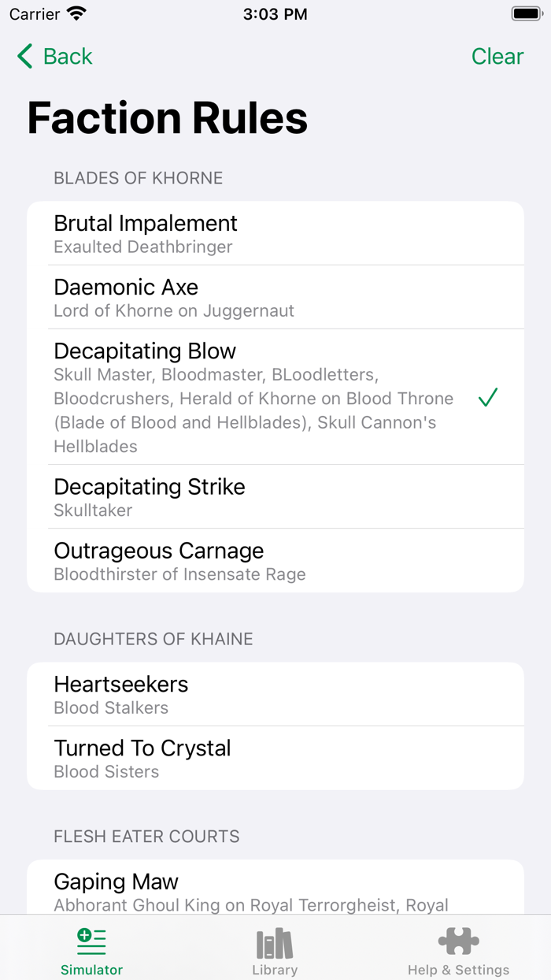Tap the Blades of Khorne section header
The image size is (551, 980).
(x=139, y=178)
